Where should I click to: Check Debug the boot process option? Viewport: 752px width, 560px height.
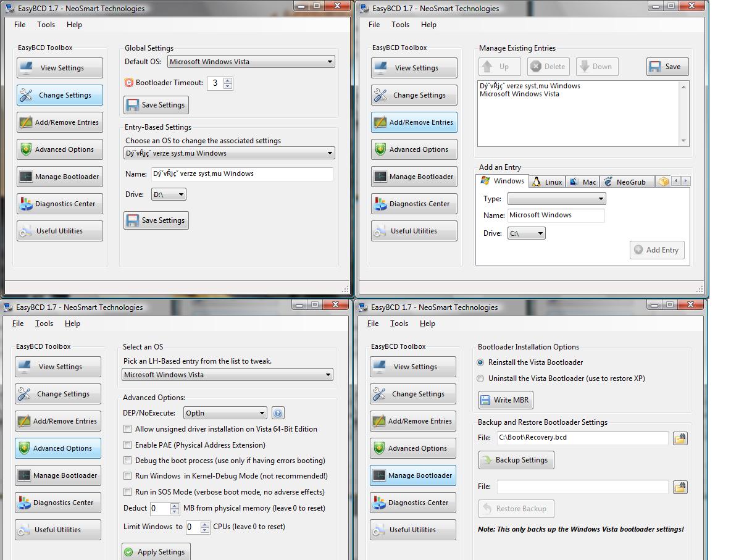pyautogui.click(x=128, y=461)
